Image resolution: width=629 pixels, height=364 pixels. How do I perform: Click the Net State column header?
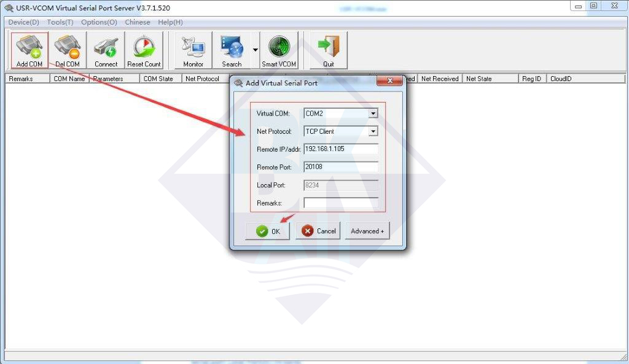pyautogui.click(x=490, y=79)
